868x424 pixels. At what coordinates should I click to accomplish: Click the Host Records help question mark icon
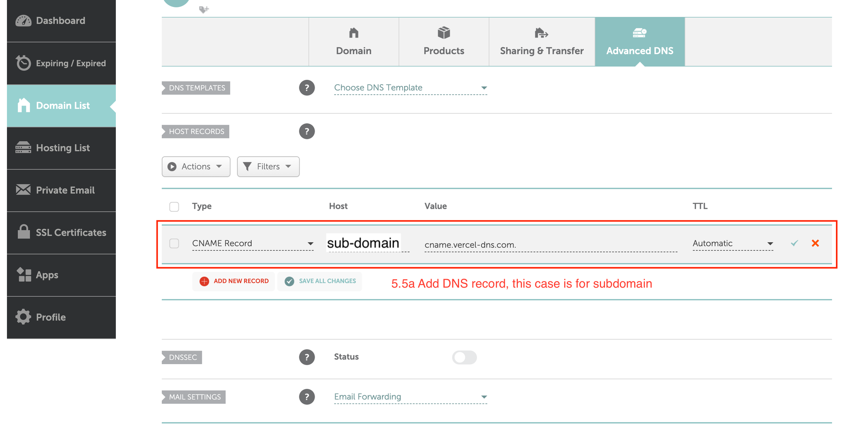click(306, 131)
